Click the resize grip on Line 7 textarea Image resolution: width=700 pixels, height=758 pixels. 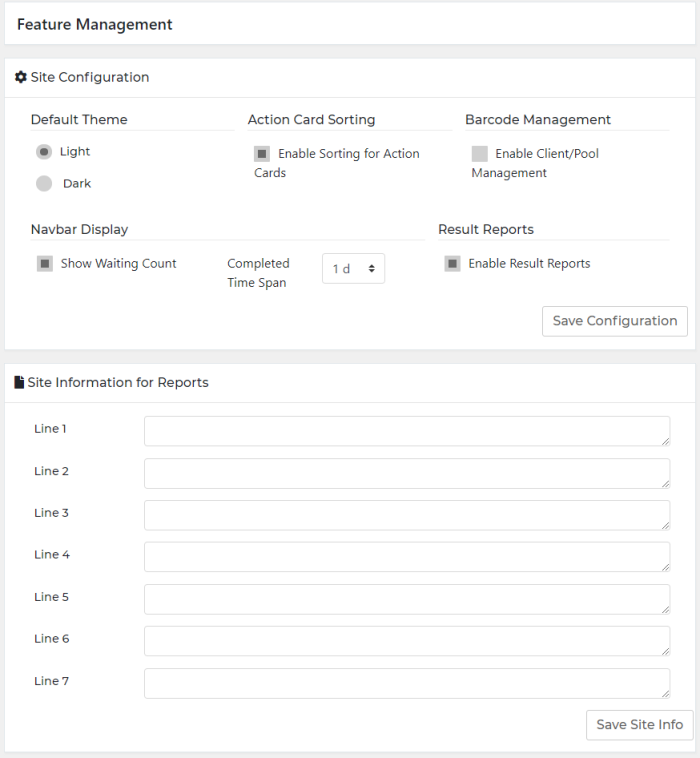pos(665,693)
